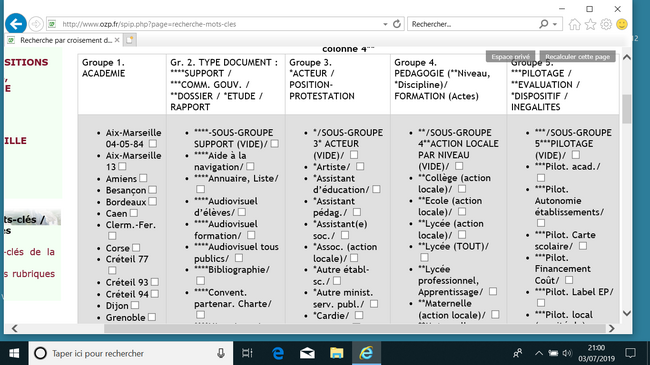
Task: Open browser settings gear icon
Action: (x=606, y=24)
